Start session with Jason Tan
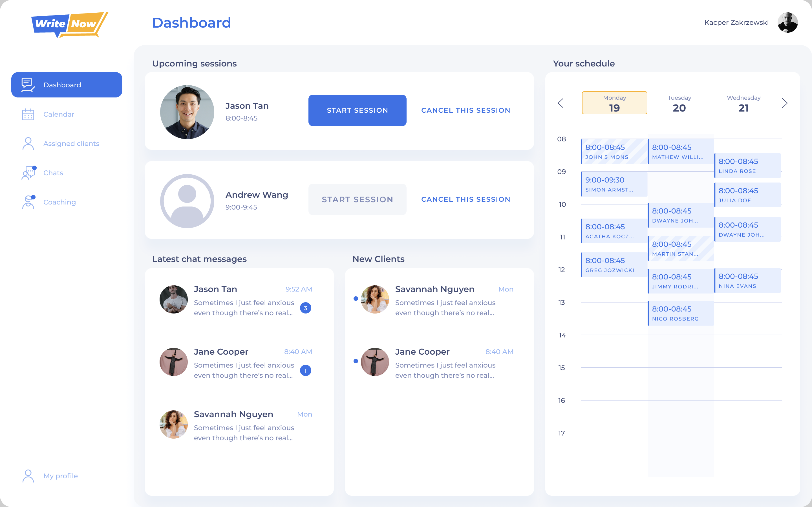The image size is (812, 507). pyautogui.click(x=357, y=110)
